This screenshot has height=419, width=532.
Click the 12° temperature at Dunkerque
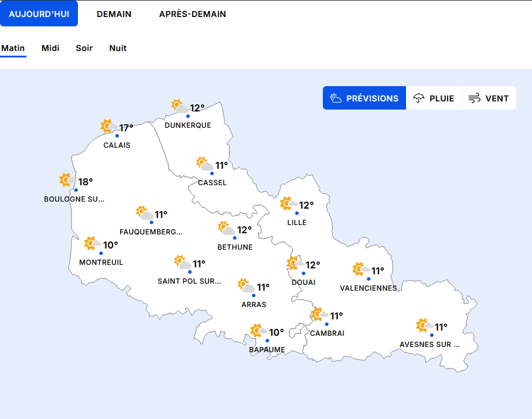(197, 108)
